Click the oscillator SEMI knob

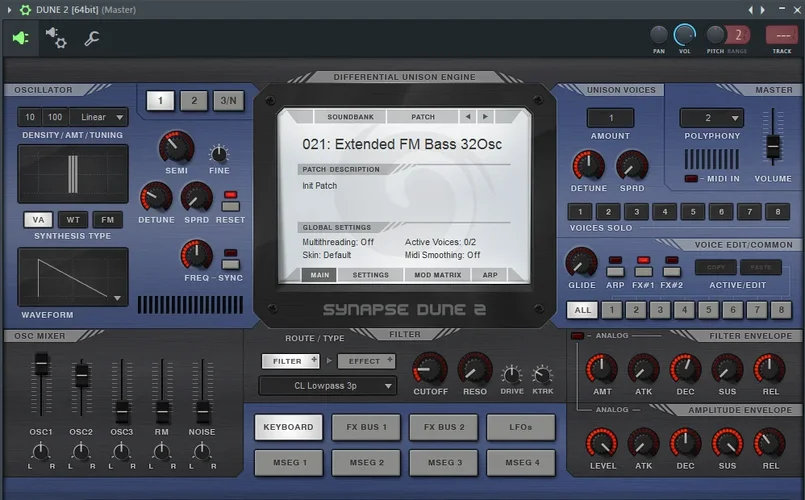176,147
